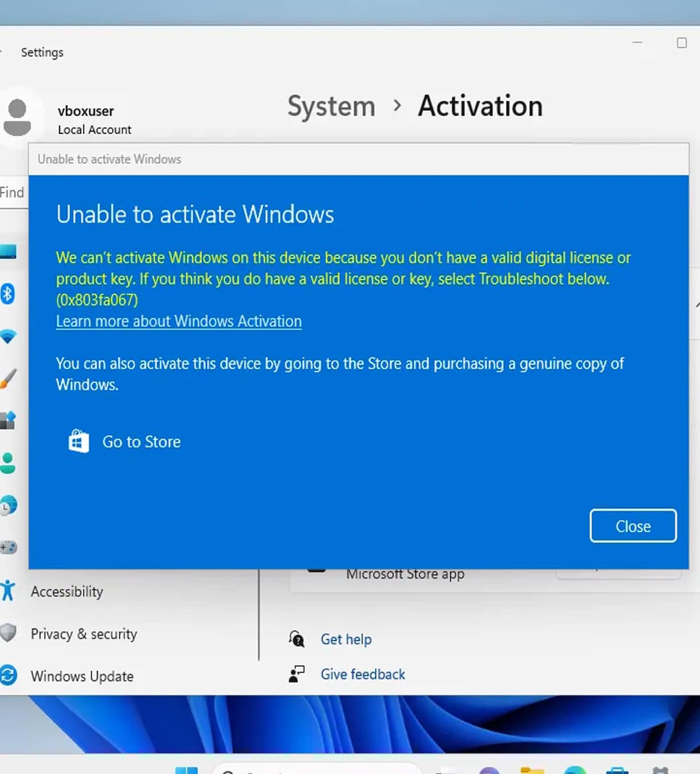Click the Gaming controller icon
700x774 pixels.
[7, 547]
